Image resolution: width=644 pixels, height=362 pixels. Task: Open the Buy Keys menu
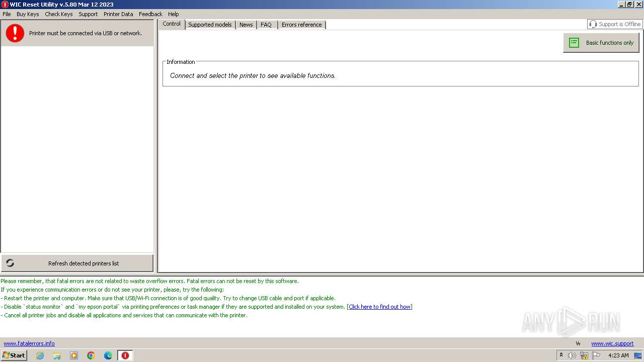28,14
